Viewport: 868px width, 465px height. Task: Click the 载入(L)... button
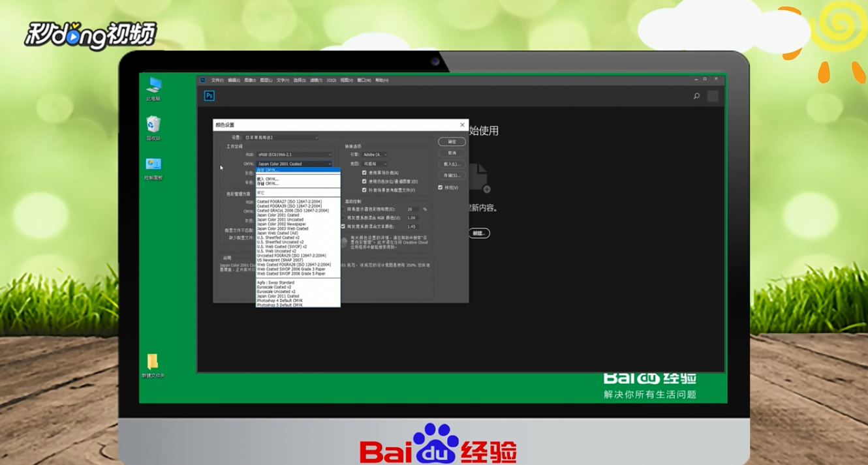[x=452, y=164]
